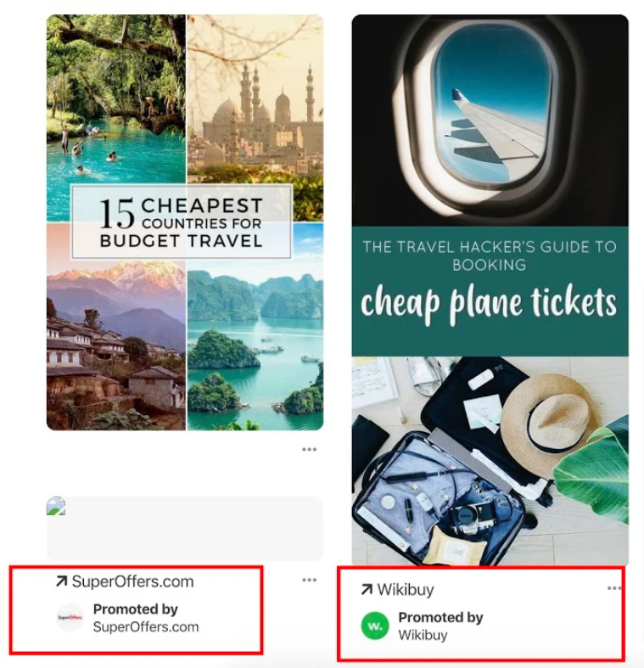
Task: Open the Promoted by SuperOffers.com profile text
Action: pos(146,618)
